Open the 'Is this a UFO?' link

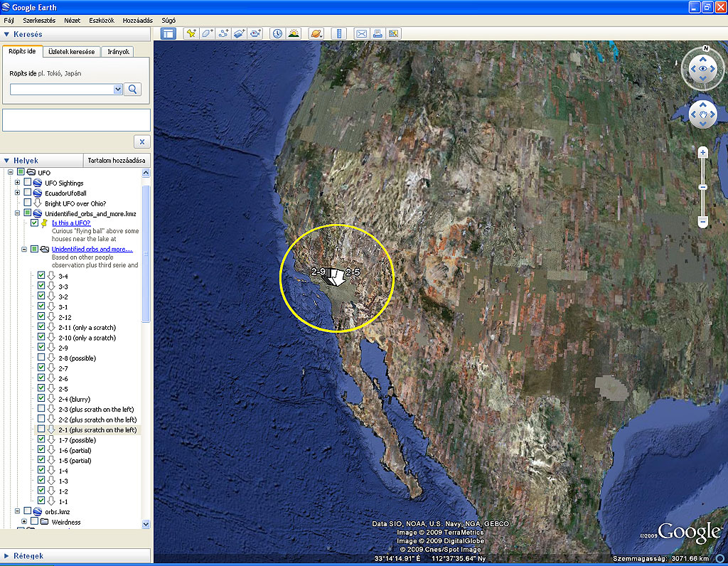71,223
